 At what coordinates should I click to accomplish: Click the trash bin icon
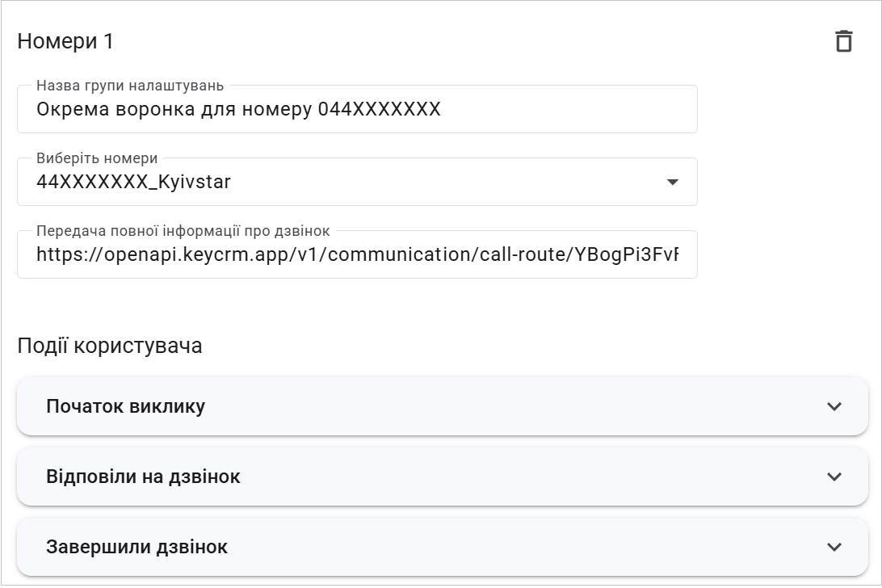(x=843, y=41)
